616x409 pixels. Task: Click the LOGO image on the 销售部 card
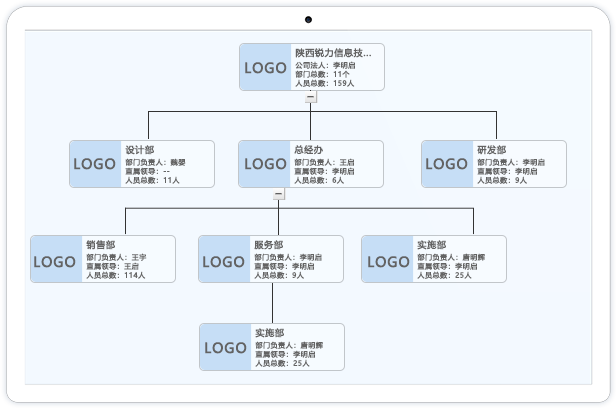point(56,259)
